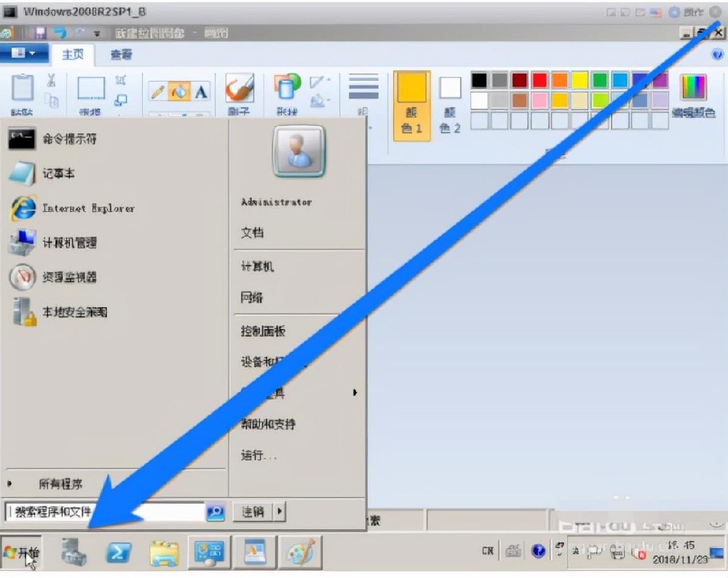Switch to the 查看 ribbon tab
This screenshot has height=578, width=728.
(121, 55)
